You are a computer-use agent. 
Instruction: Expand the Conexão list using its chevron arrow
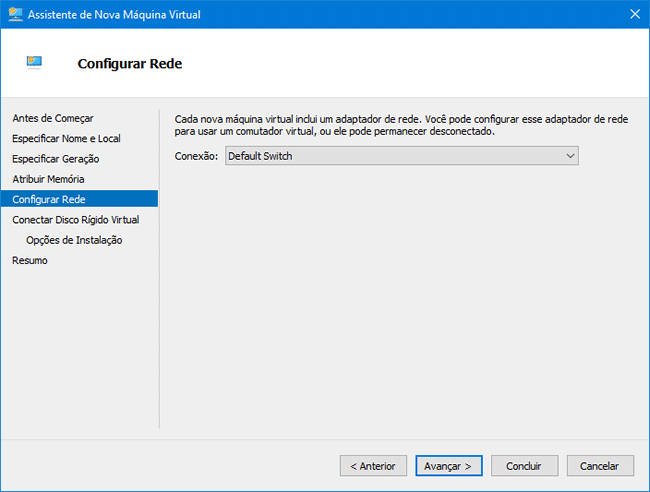click(x=570, y=156)
